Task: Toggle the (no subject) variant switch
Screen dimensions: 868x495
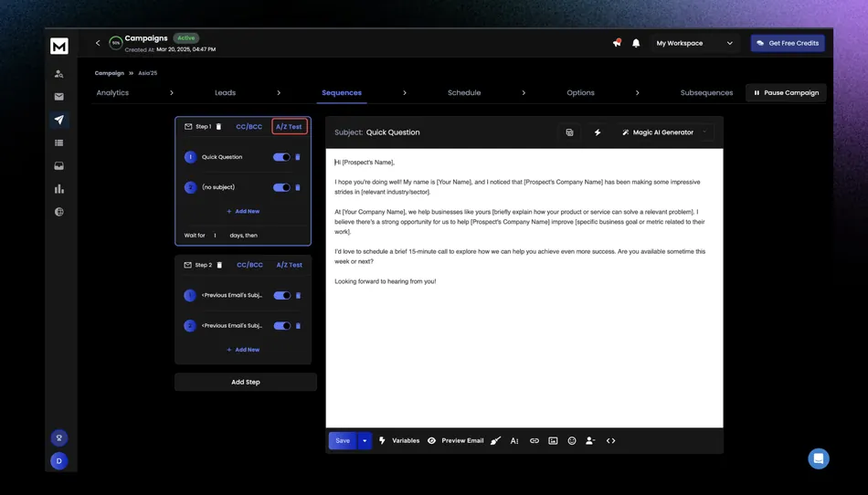Action: click(281, 187)
